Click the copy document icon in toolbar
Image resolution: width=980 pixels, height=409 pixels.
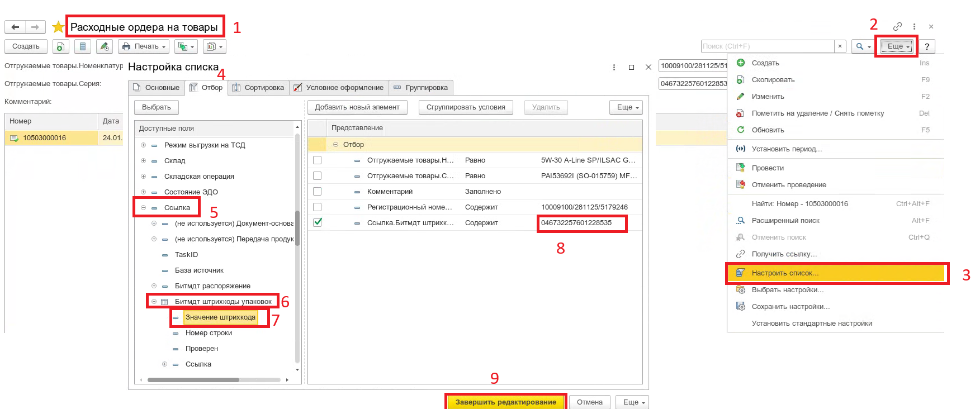pyautogui.click(x=60, y=46)
